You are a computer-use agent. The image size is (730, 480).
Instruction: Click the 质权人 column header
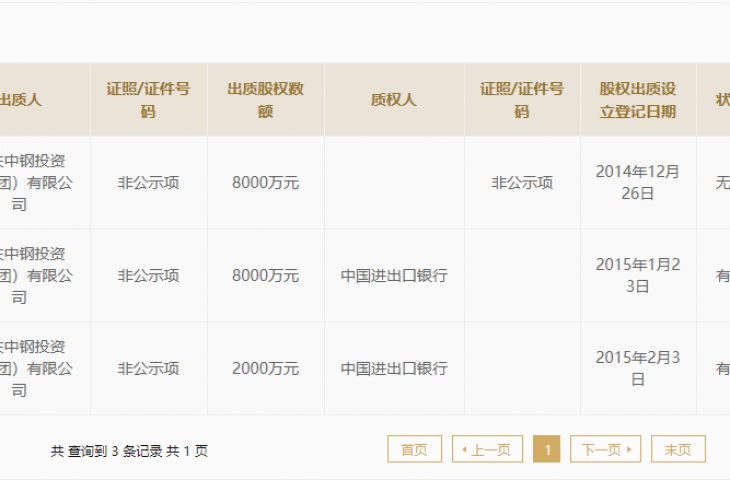(394, 100)
